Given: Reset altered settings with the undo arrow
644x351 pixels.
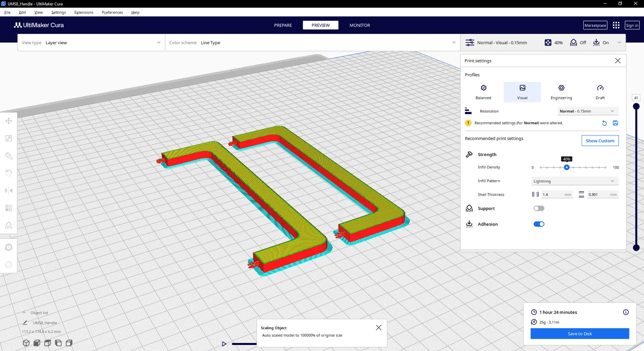Looking at the screenshot, I should point(604,123).
